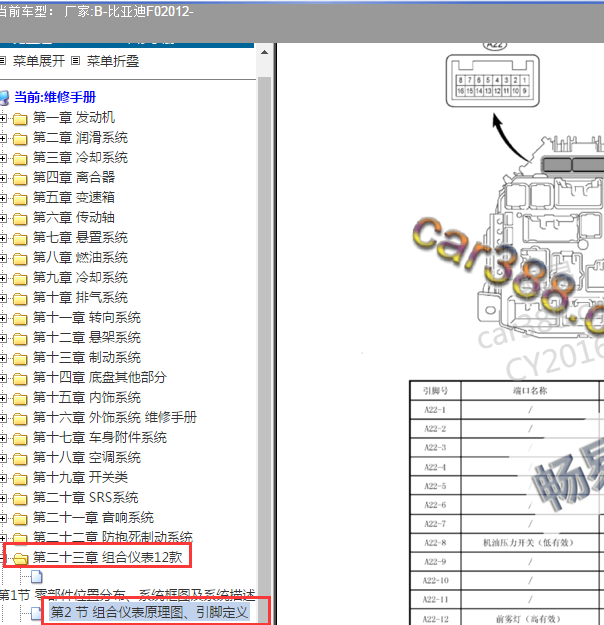Open chapter 第八章 燃油系统
The width and height of the screenshot is (604, 625).
coord(80,257)
